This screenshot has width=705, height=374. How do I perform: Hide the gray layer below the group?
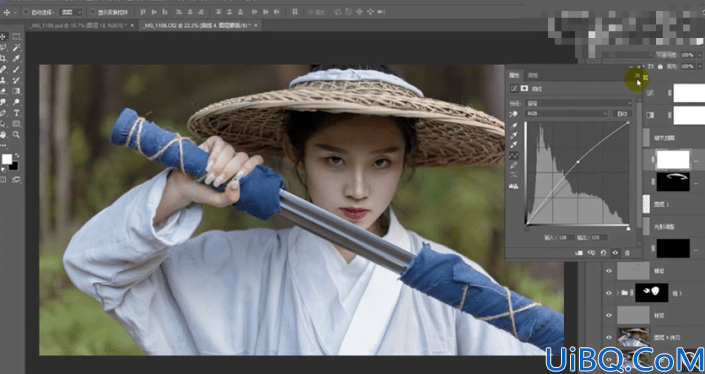pos(609,316)
